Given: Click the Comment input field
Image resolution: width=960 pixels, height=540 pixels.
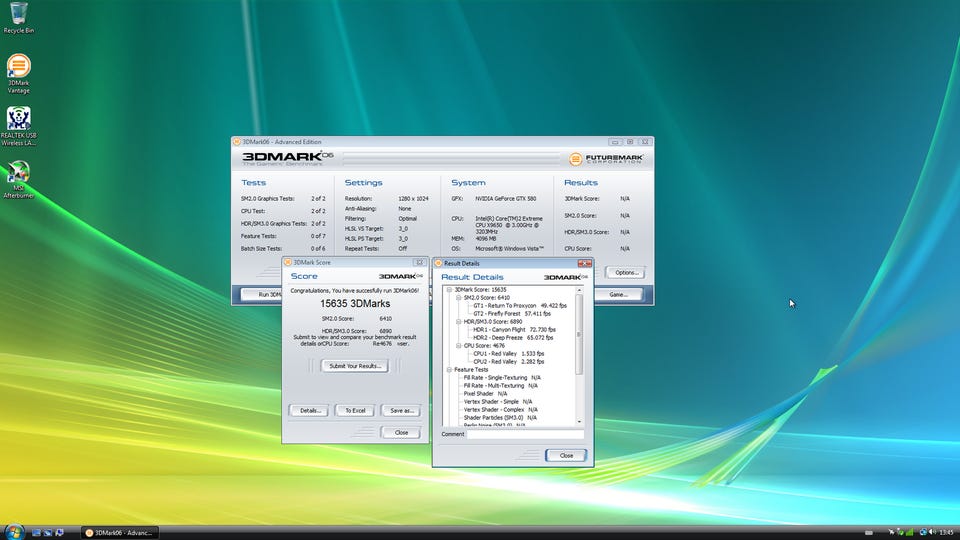Looking at the screenshot, I should coord(525,434).
